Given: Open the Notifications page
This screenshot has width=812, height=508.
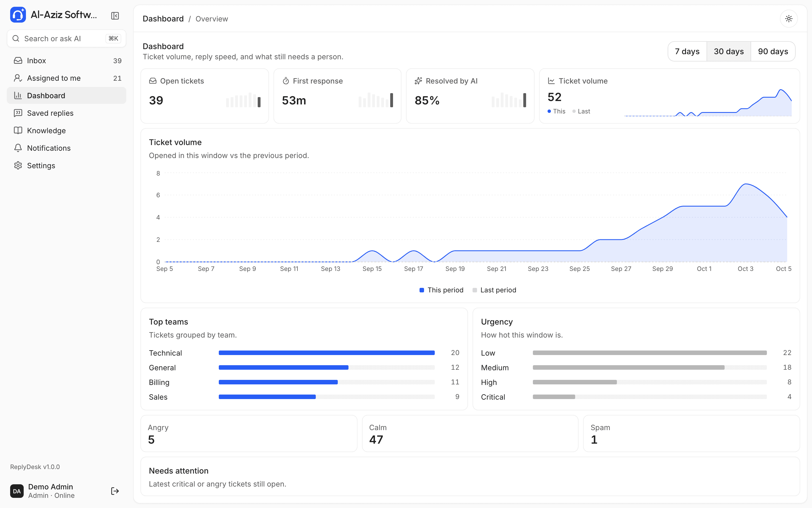Looking at the screenshot, I should (67, 148).
